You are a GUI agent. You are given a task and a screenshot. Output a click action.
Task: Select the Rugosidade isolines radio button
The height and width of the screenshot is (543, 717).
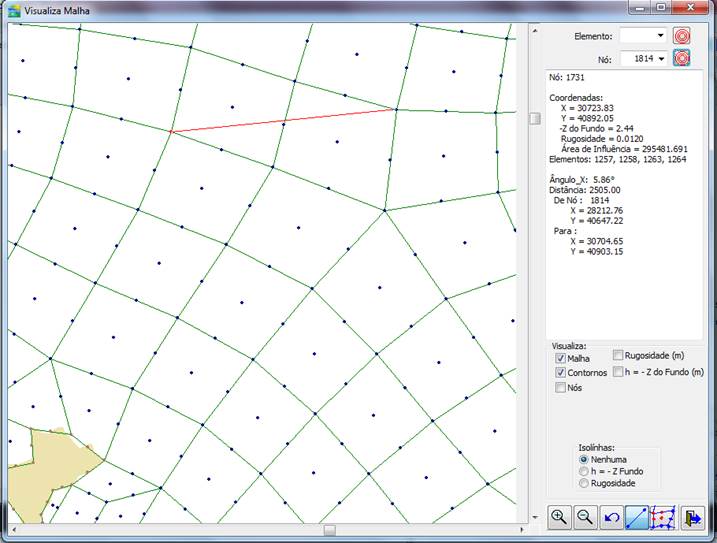pyautogui.click(x=583, y=483)
